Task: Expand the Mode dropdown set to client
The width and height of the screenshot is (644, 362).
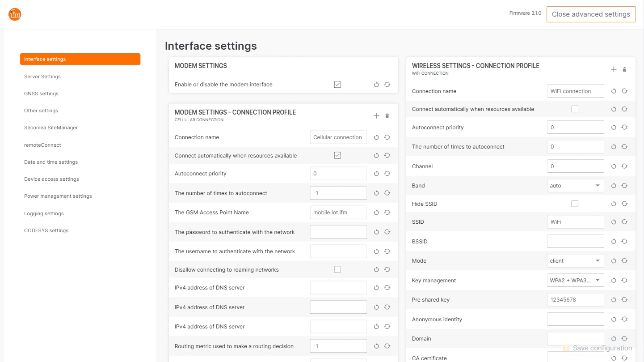Action: (575, 261)
